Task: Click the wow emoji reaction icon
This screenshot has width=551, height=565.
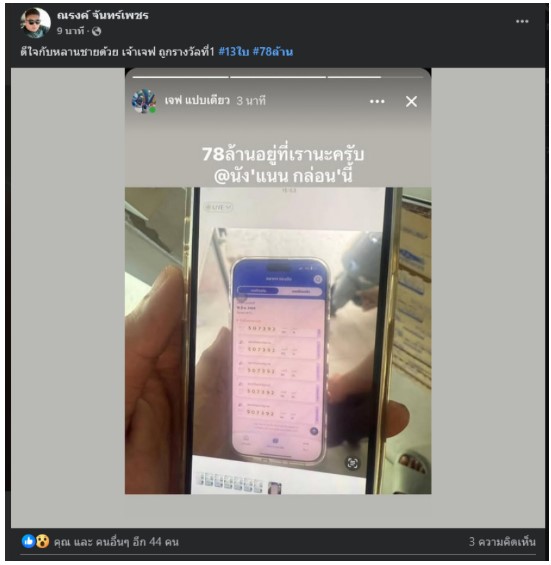Action: tap(43, 541)
